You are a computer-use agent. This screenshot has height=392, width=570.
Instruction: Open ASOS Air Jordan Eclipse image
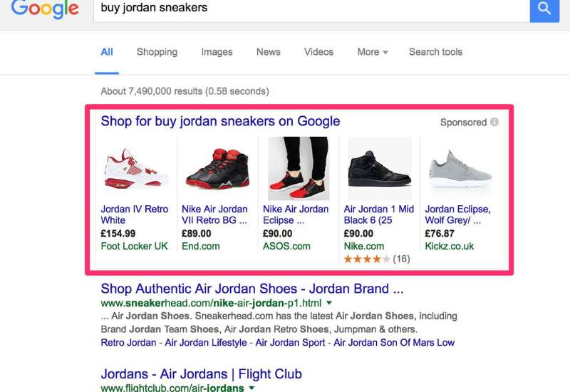[x=299, y=169]
